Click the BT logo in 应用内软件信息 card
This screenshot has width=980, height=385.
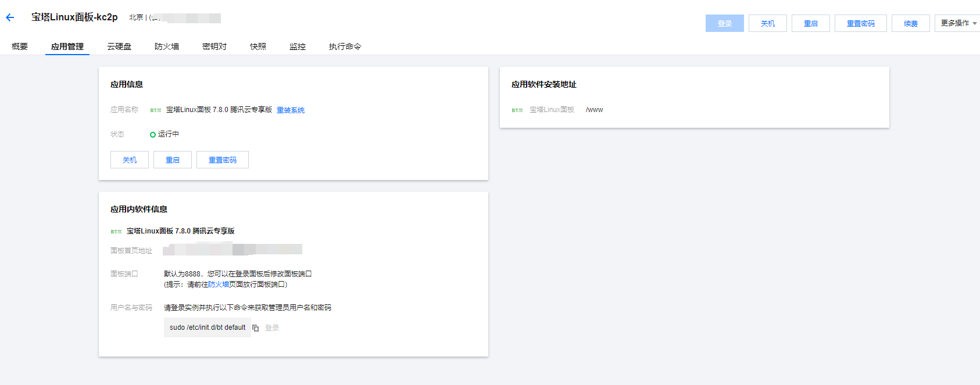tap(116, 232)
